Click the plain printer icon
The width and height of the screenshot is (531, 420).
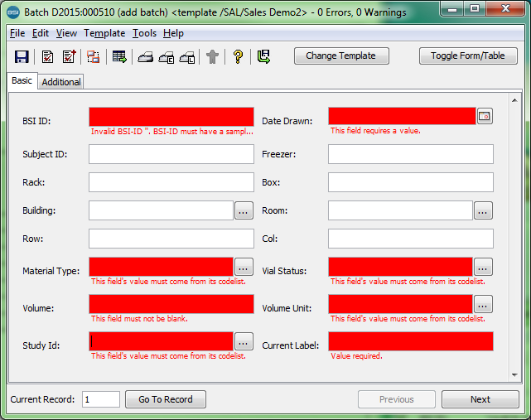click(145, 57)
